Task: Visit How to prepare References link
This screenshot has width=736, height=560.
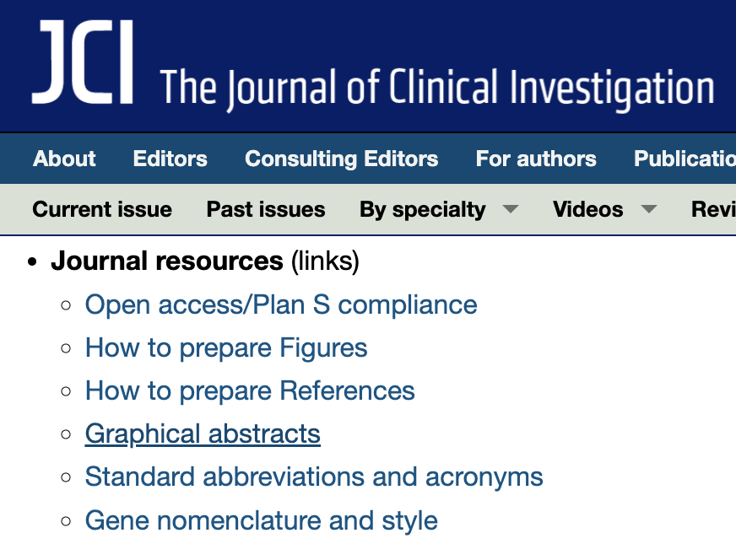Action: click(250, 391)
